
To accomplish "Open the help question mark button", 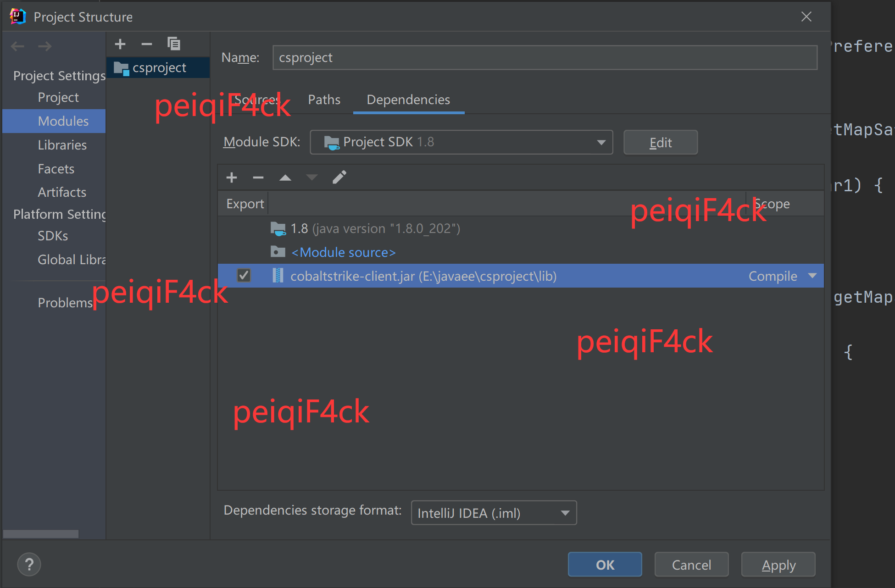I will [x=29, y=565].
